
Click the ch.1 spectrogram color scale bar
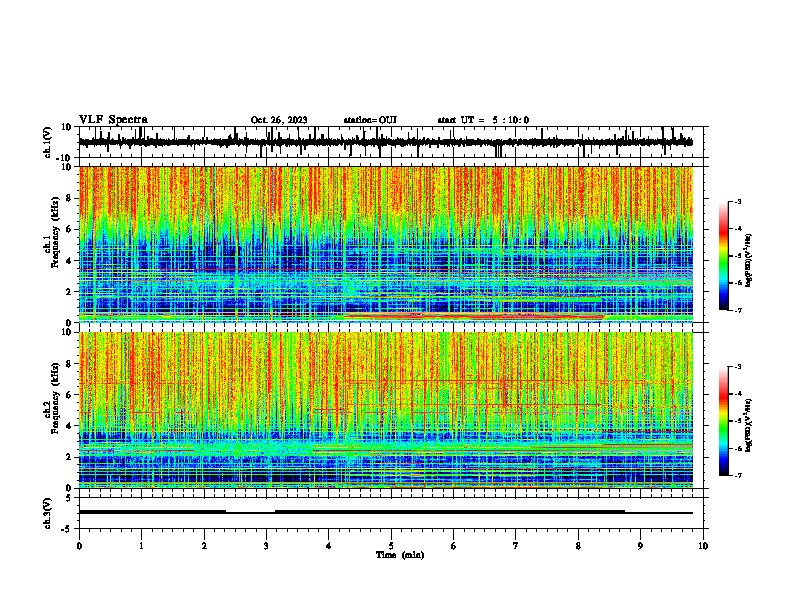click(724, 256)
